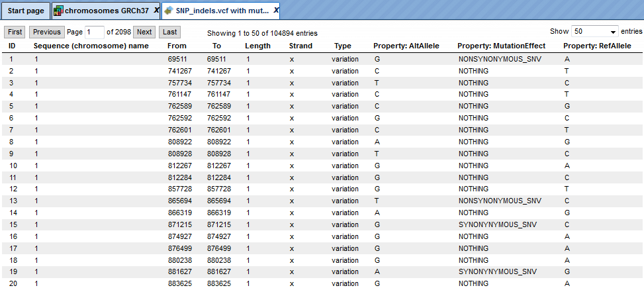The width and height of the screenshot is (644, 290).
Task: Jump to the Last page
Action: [x=169, y=32]
